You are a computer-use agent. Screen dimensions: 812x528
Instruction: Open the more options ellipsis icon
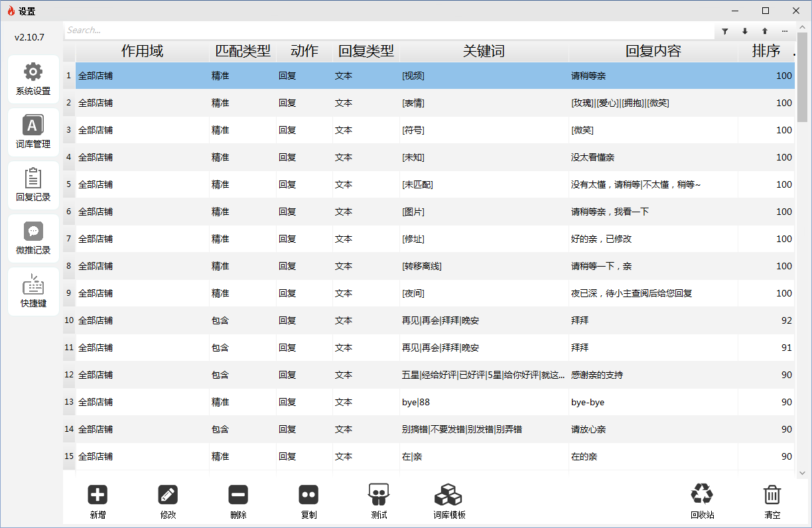pos(785,31)
